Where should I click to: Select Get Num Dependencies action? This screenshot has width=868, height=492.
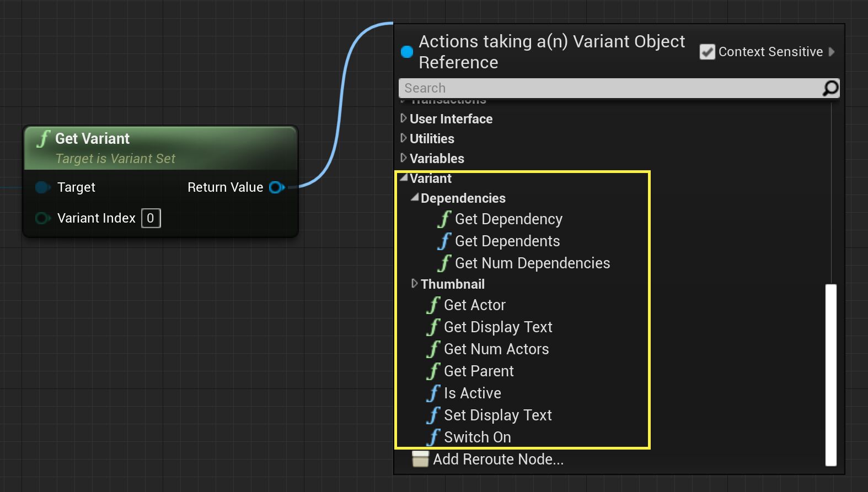tap(532, 263)
